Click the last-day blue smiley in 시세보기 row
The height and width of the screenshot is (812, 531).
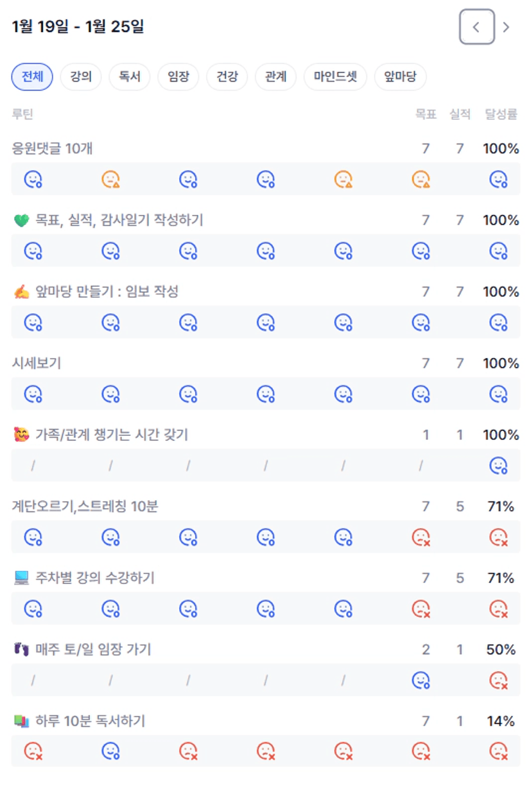click(499, 393)
